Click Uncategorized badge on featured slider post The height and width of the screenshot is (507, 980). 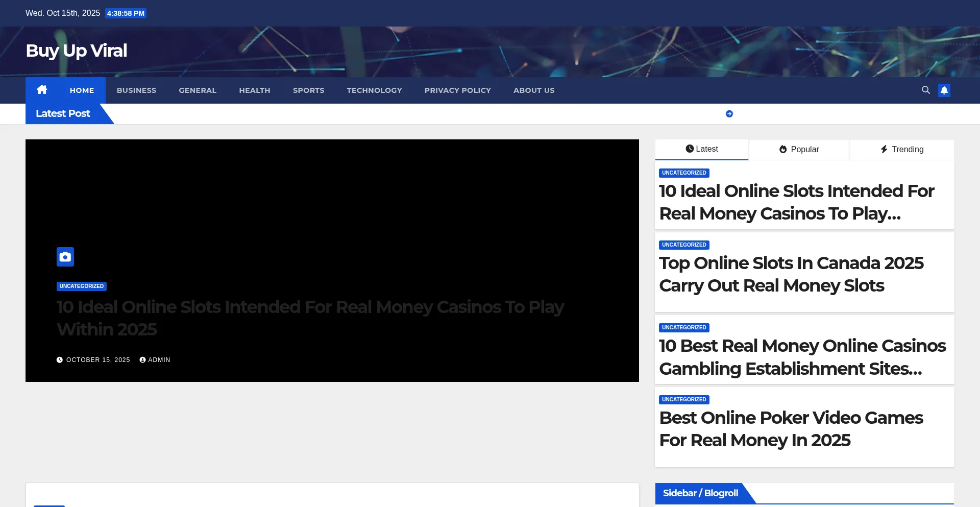tap(81, 286)
